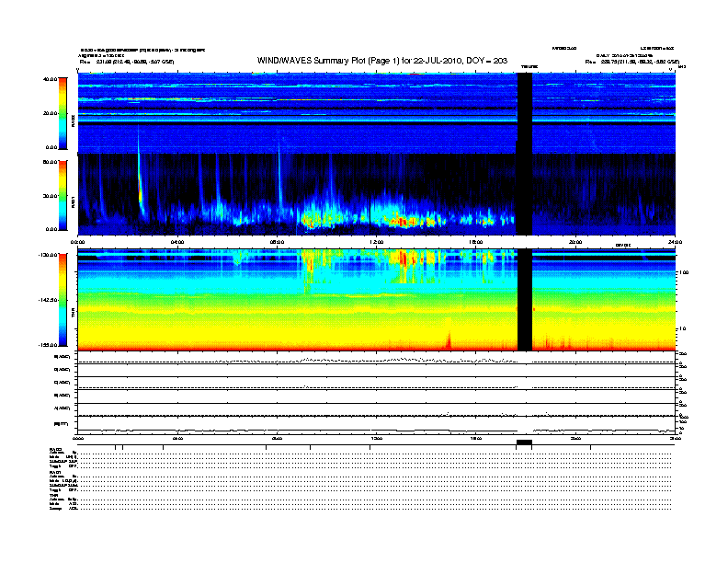
Task: Click the bright radio burst in RAD1 after 02:00
Action: coord(140,186)
